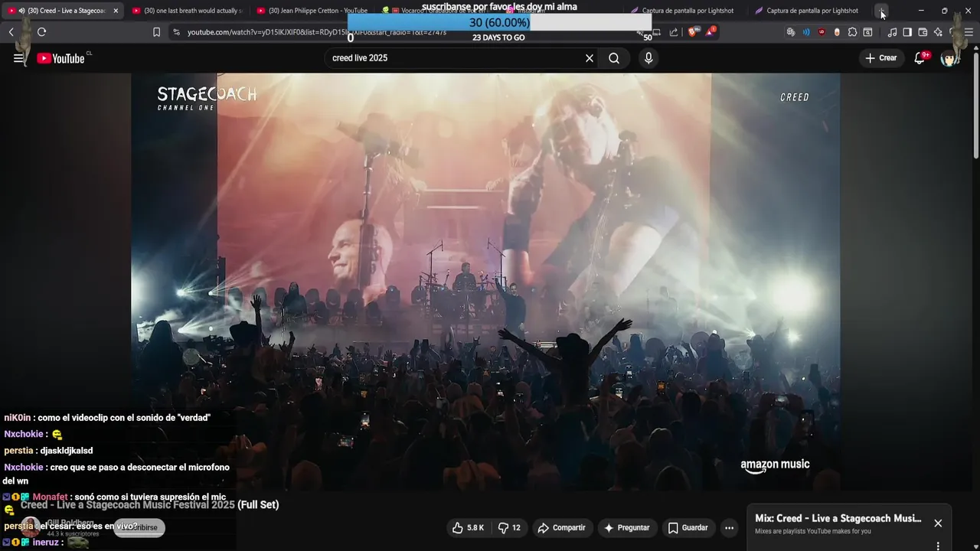980x551 pixels.
Task: Click the music note toolbar icon
Action: tap(892, 32)
